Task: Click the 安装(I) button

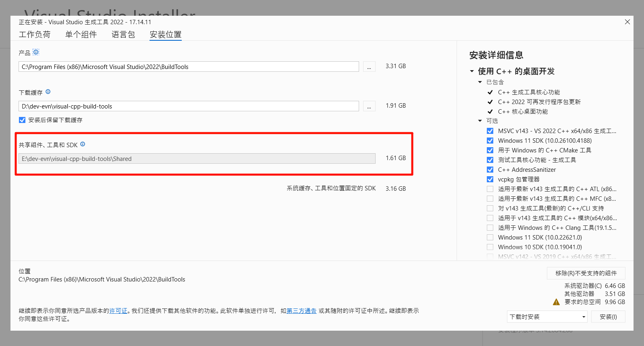Action: pyautogui.click(x=608, y=317)
